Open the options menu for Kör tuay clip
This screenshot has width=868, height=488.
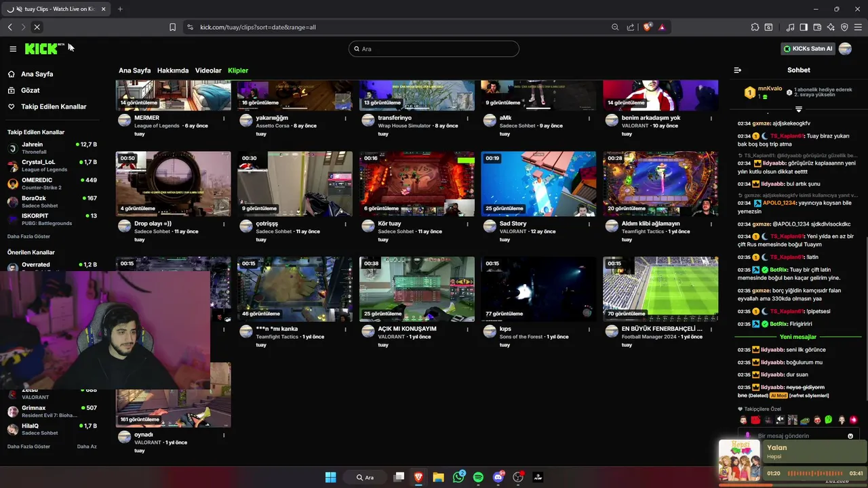pyautogui.click(x=467, y=224)
